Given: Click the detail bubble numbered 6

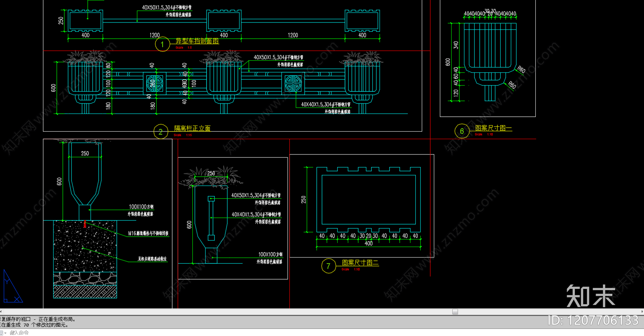Looking at the screenshot, I should coord(462,131).
